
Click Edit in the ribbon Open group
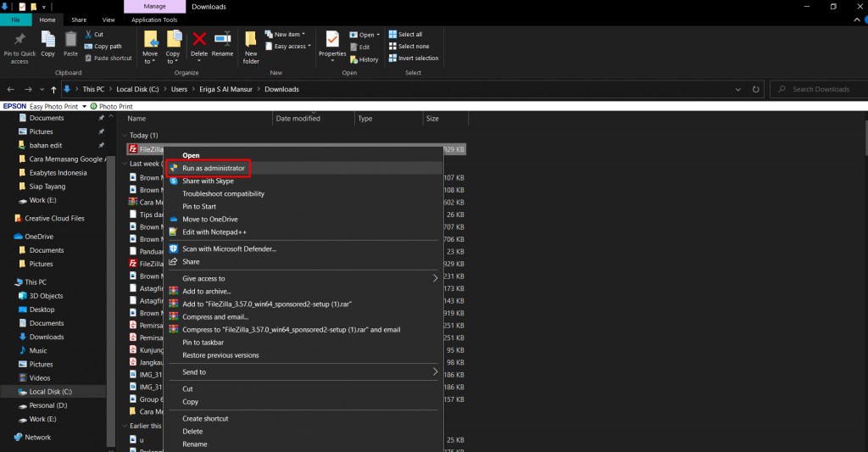click(359, 47)
